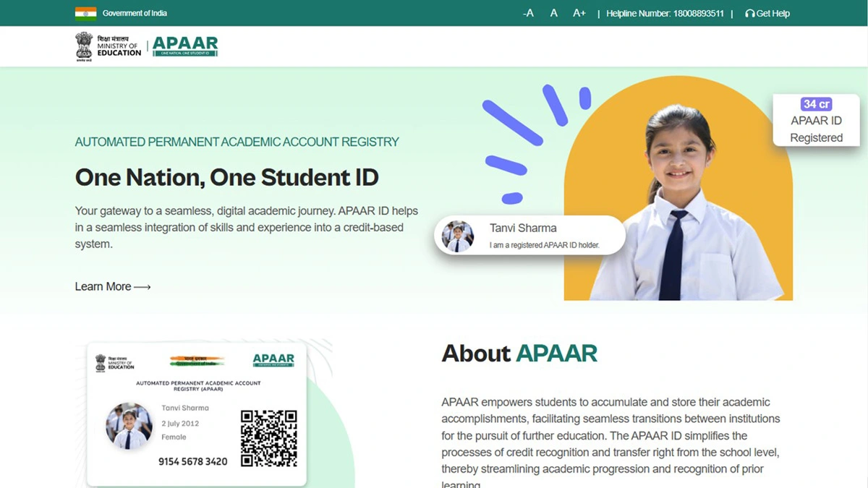The height and width of the screenshot is (488, 868).
Task: Click the 'APAAR empowers students' paragraph
Action: 611,444
